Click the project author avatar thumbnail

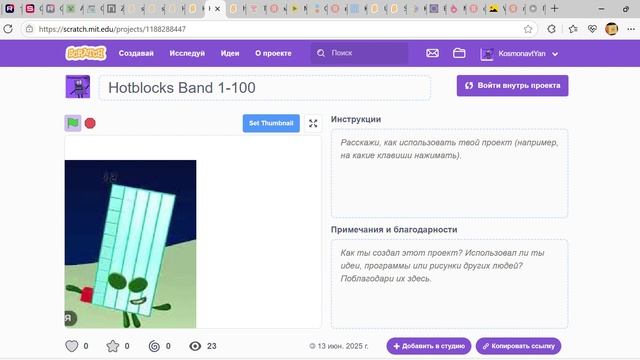(x=78, y=87)
